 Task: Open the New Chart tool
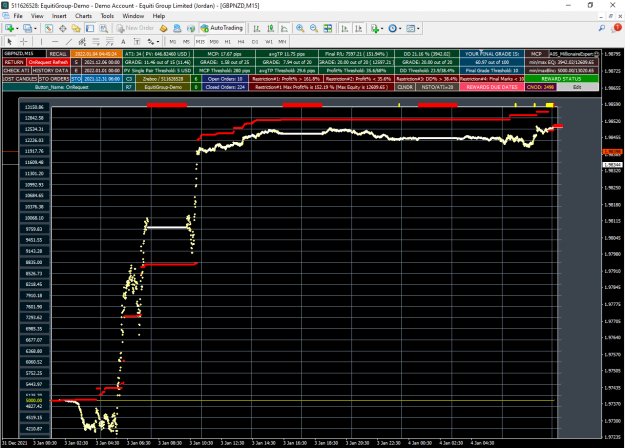click(x=9, y=28)
